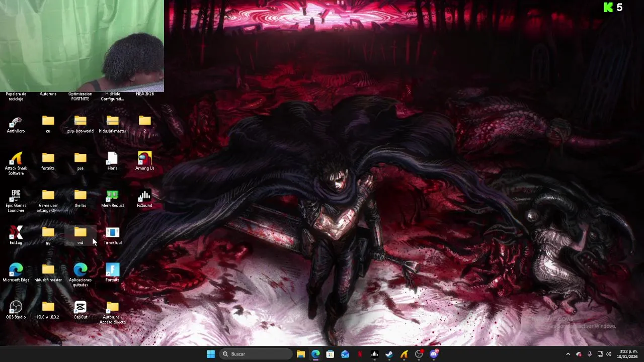Select the HidHide Configurati... label
644x362 pixels.
click(x=112, y=96)
